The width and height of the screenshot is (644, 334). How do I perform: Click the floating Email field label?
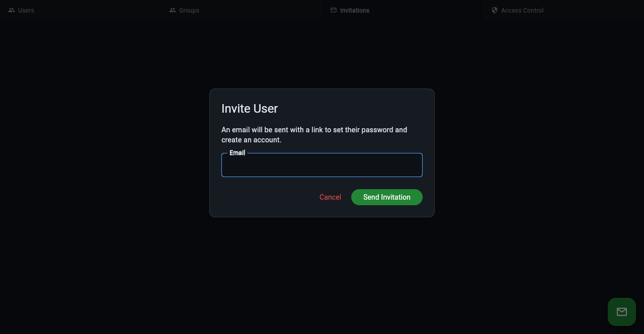click(237, 153)
